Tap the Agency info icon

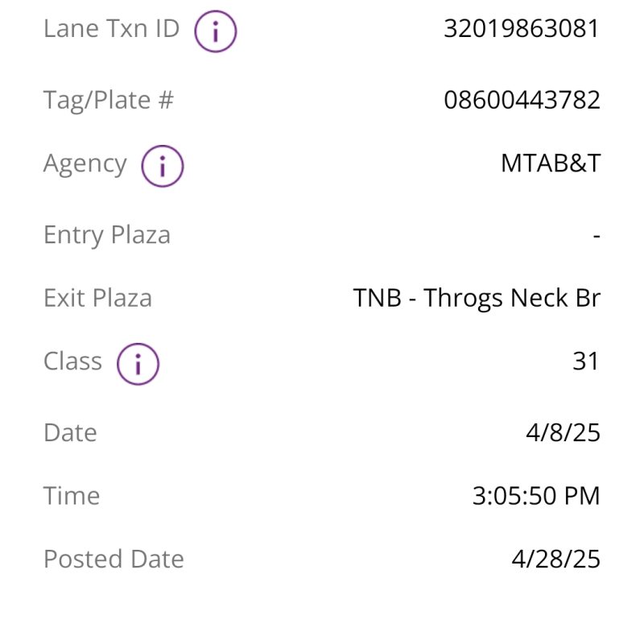(x=163, y=166)
